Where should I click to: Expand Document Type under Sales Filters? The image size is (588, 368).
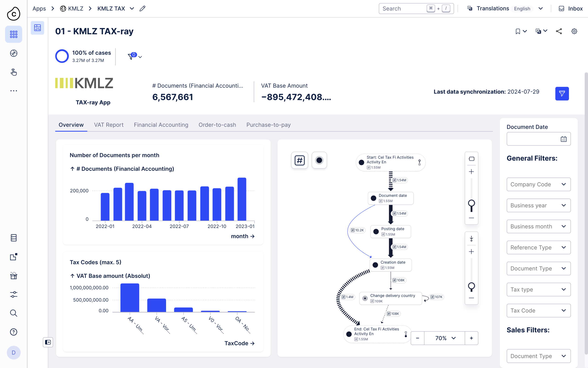[x=538, y=356]
